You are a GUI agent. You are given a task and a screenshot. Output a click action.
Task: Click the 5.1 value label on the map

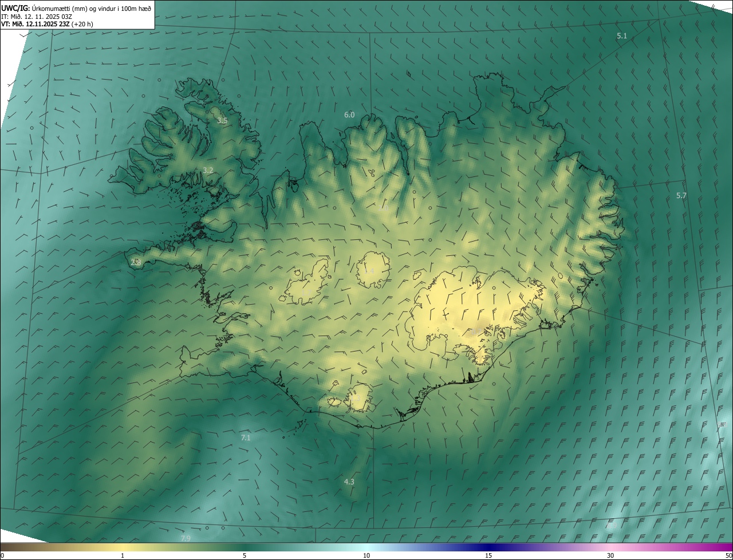622,36
